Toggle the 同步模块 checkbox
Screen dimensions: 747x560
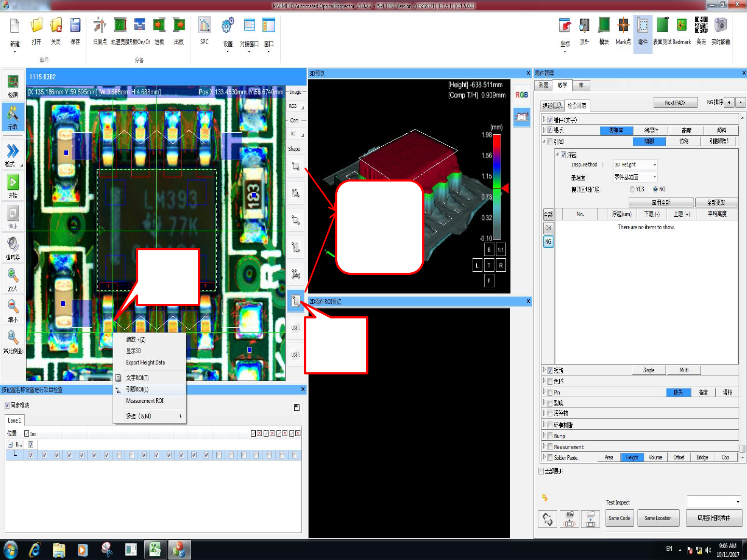tap(7, 405)
